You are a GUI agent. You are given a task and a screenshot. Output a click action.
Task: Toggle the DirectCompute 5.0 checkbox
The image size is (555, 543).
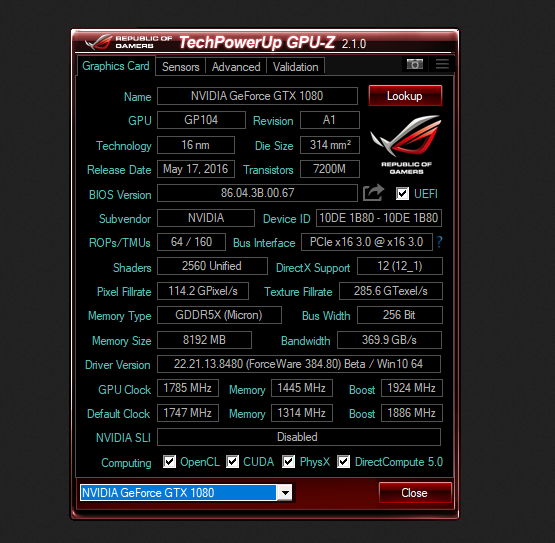343,462
